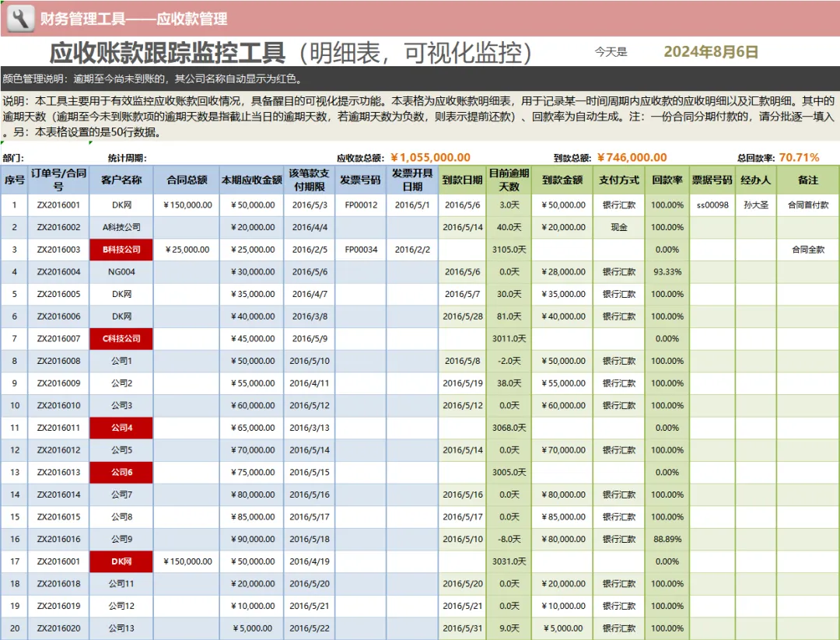Screen dimensions: 840x640
Task: Click the total 回款率 value 70.71%
Action: [x=799, y=157]
